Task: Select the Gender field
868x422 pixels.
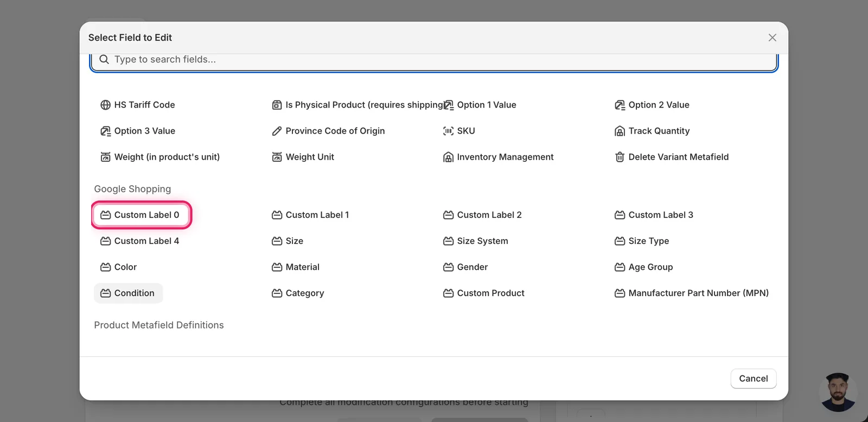Action: coord(466,267)
